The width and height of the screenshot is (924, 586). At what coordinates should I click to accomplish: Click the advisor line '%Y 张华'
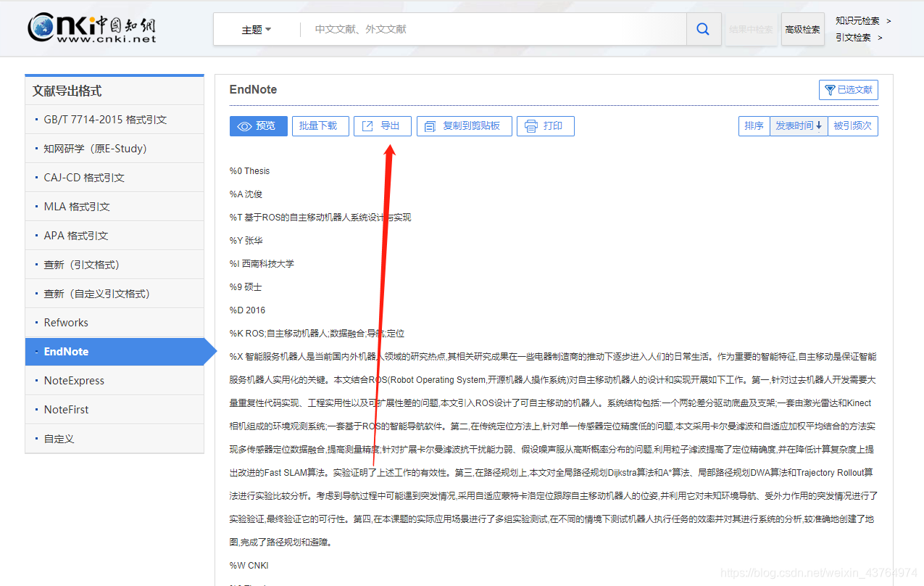pyautogui.click(x=246, y=241)
